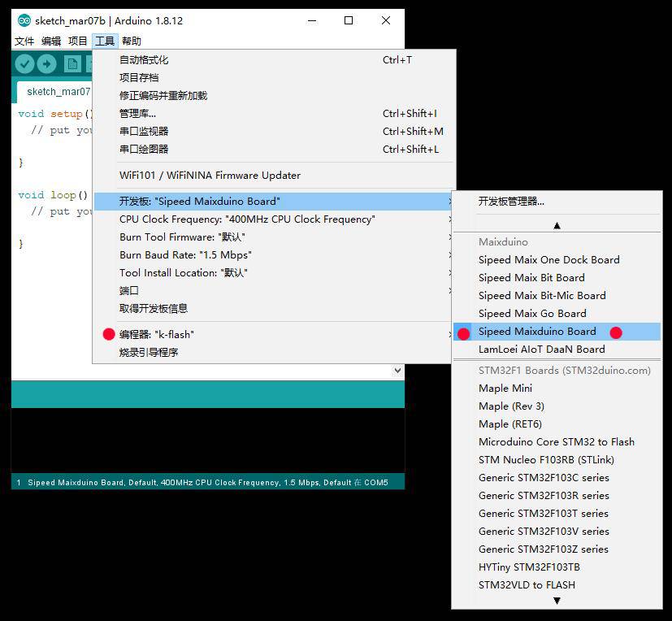Choose 自动格式化 menu item
This screenshot has width=672, height=621.
click(x=275, y=60)
